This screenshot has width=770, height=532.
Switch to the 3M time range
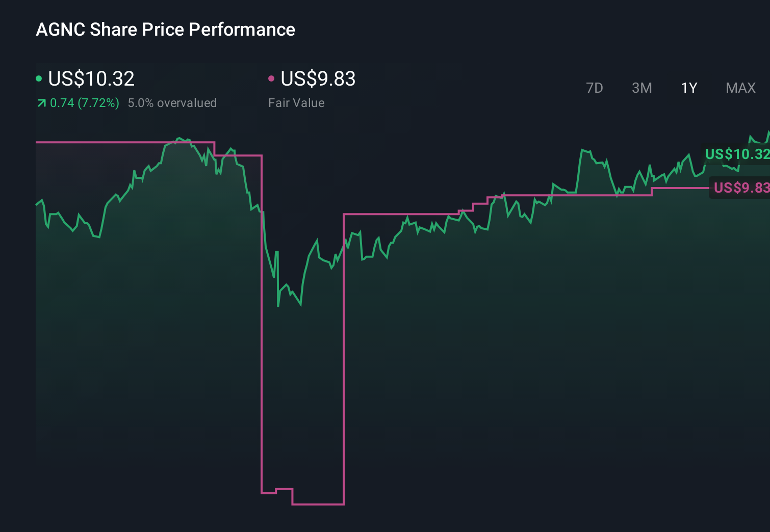tap(641, 88)
